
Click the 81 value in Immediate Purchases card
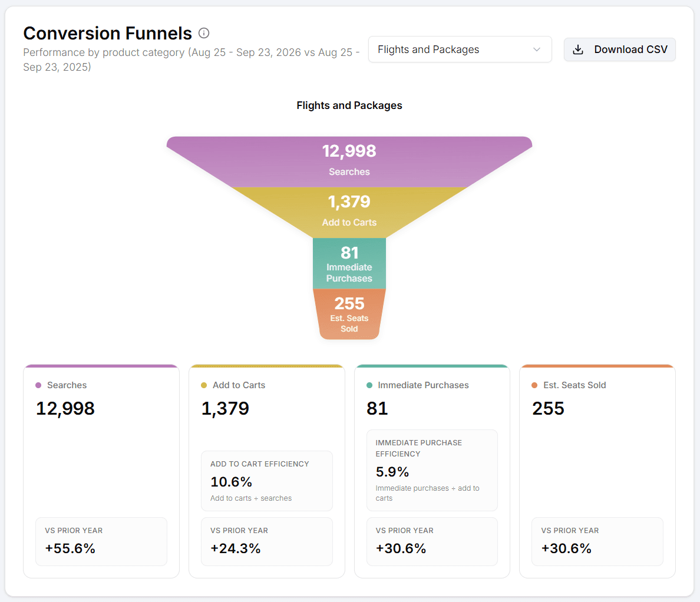[377, 408]
